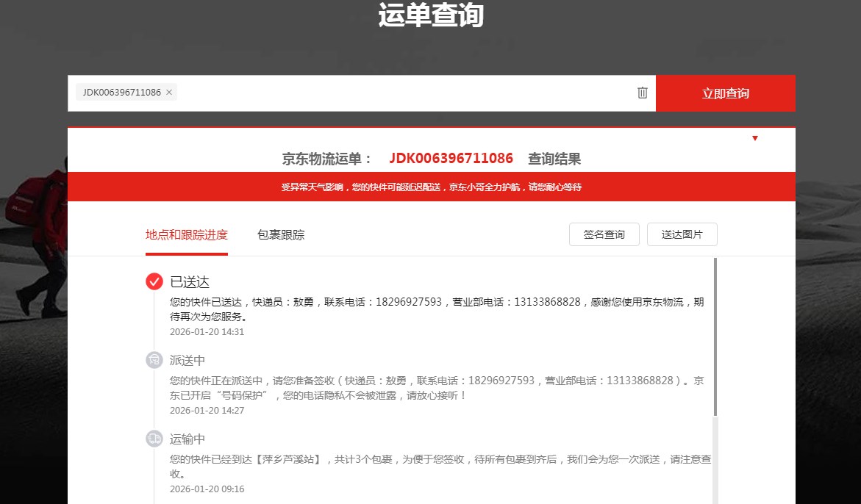Screen dimensions: 861x504
Task: Click the red weather delay notice banner
Action: pos(431,187)
